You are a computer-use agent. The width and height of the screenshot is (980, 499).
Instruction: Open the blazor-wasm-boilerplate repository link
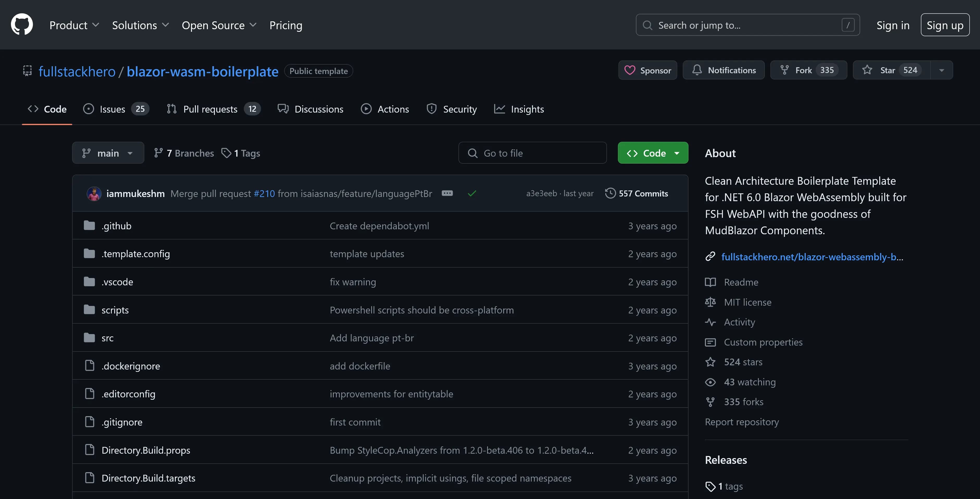202,71
